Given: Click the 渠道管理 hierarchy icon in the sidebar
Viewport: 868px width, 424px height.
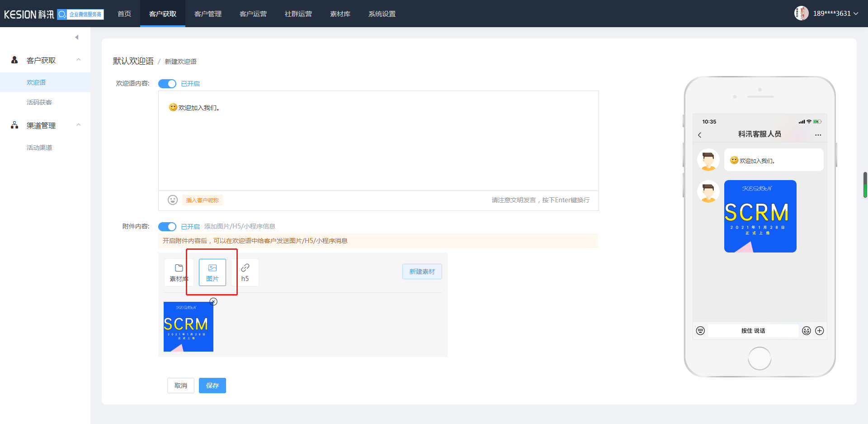Looking at the screenshot, I should [14, 125].
